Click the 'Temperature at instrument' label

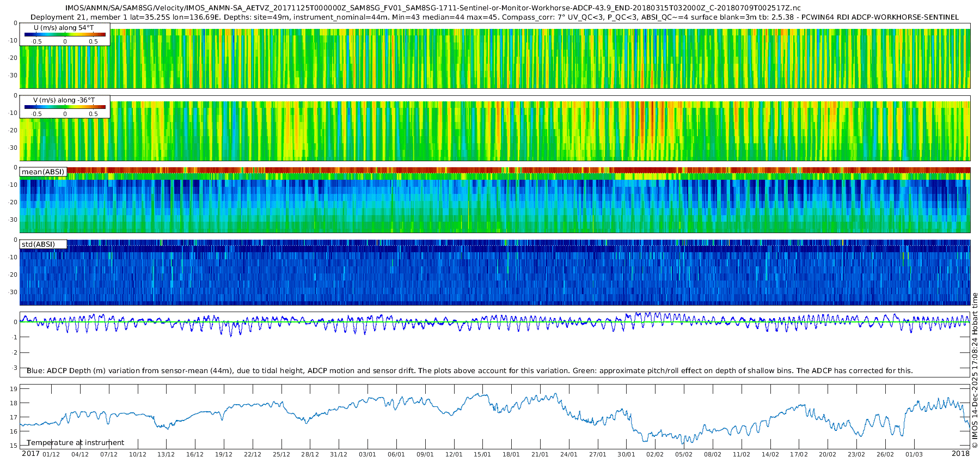(x=75, y=443)
